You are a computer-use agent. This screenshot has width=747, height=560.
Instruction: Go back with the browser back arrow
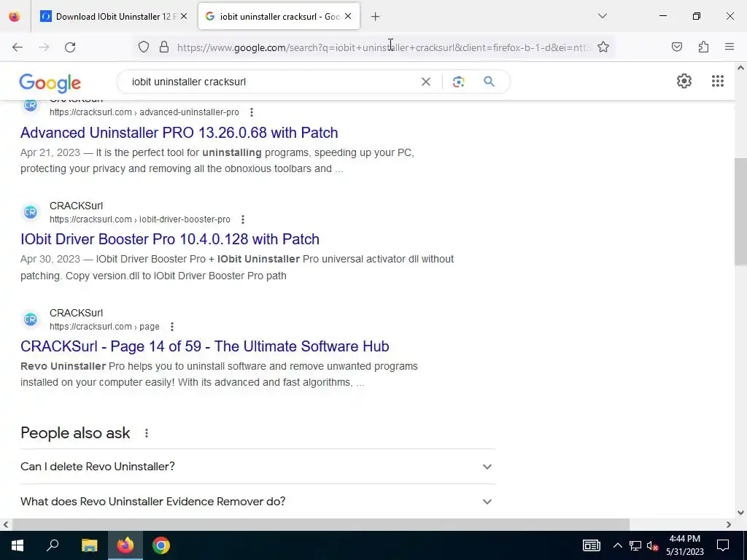(18, 47)
